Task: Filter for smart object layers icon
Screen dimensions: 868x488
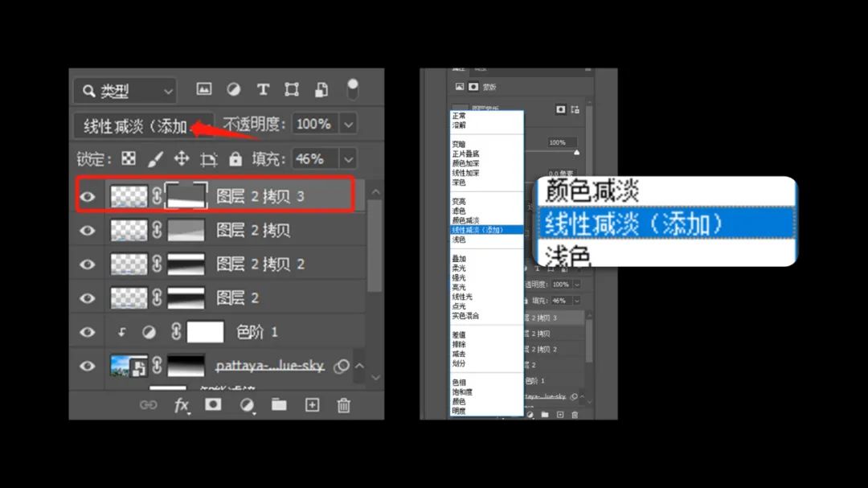Action: tap(321, 89)
